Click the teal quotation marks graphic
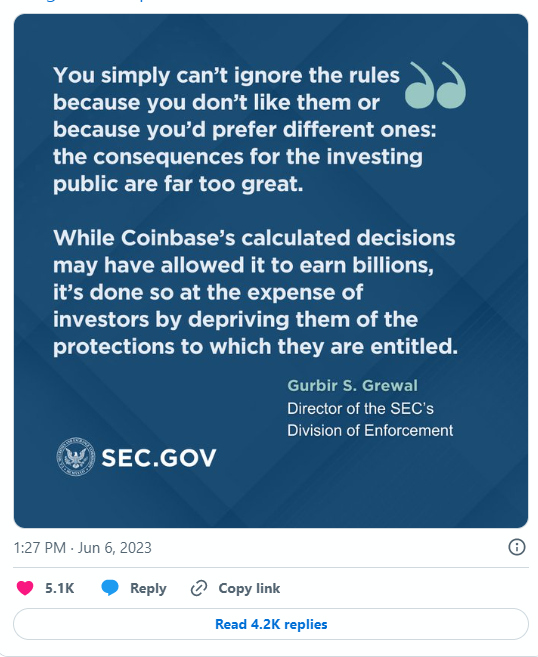The image size is (538, 657). [435, 85]
